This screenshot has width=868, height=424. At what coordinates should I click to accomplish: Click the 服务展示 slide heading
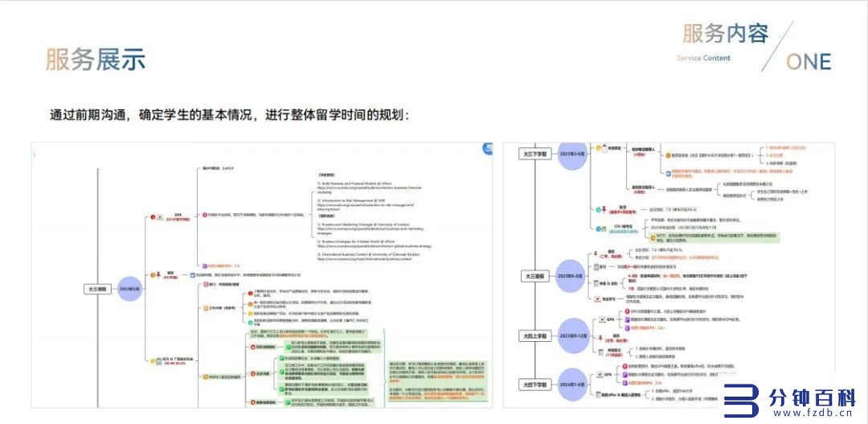point(96,60)
